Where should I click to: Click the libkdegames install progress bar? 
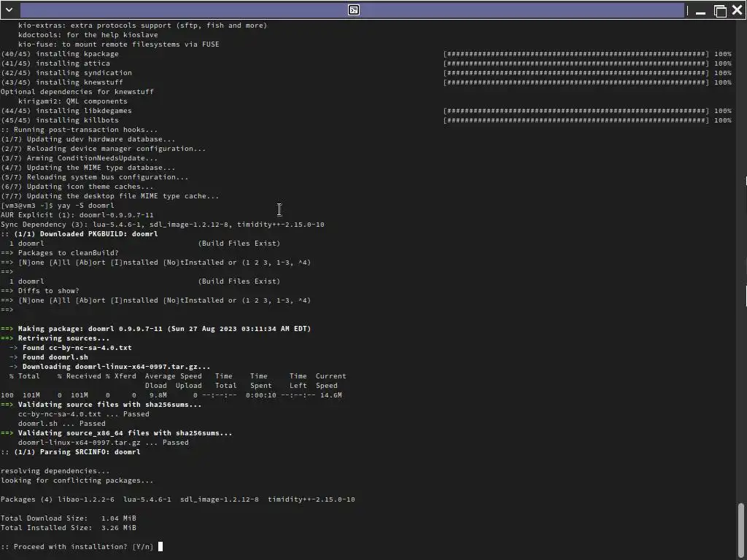576,111
